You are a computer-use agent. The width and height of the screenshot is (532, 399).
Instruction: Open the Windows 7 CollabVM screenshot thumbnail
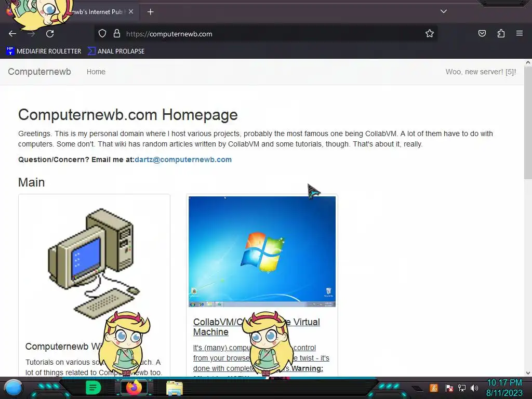[262, 252]
